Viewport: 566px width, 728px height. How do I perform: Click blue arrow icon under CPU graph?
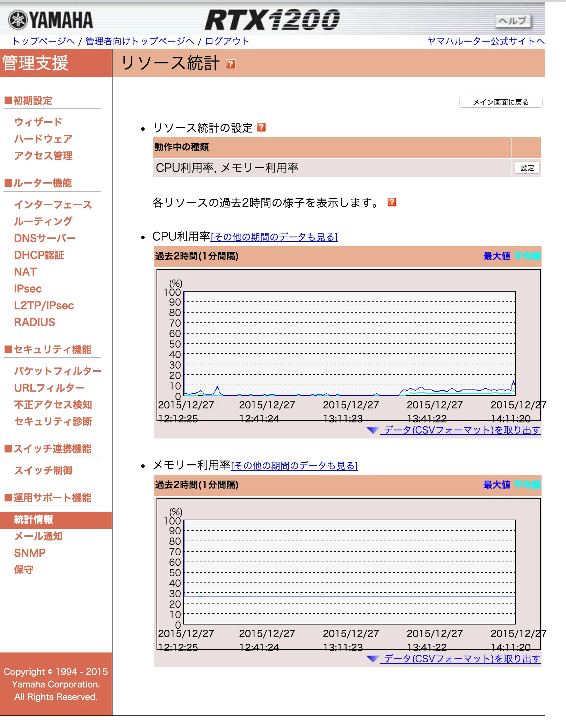click(x=373, y=430)
